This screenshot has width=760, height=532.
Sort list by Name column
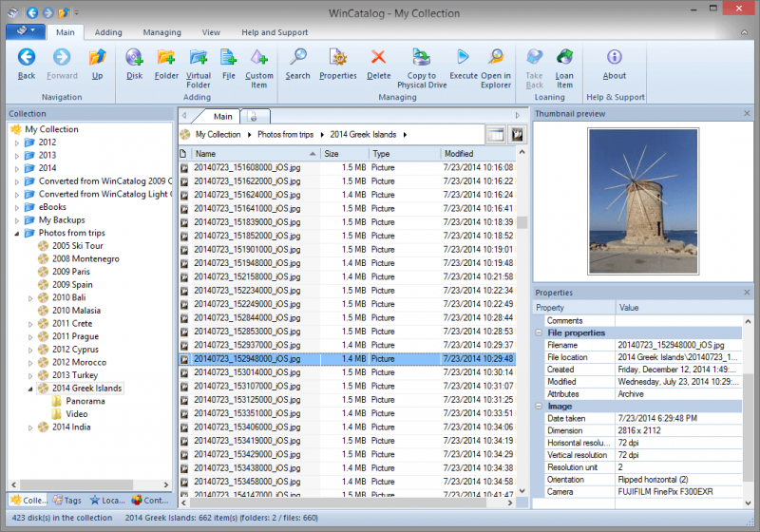pos(255,154)
